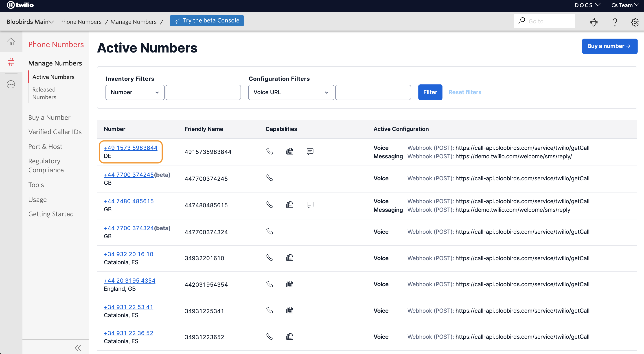Open number +44 7700 374245
644x354 pixels.
click(x=129, y=175)
